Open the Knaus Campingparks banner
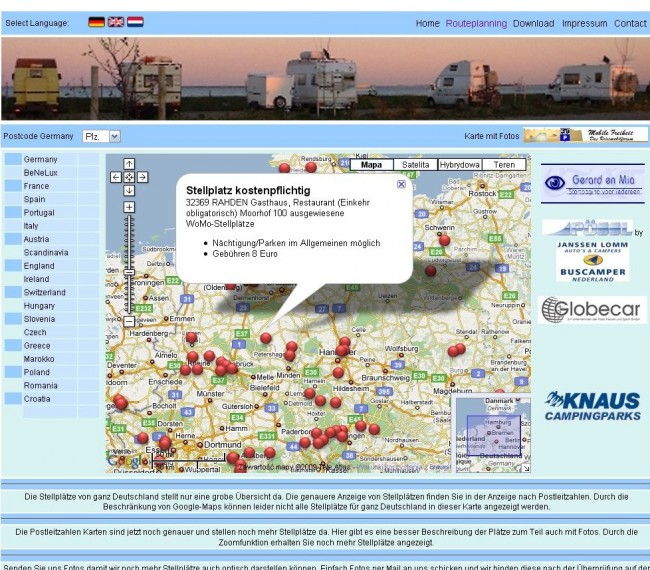The image size is (650, 570). 592,406
